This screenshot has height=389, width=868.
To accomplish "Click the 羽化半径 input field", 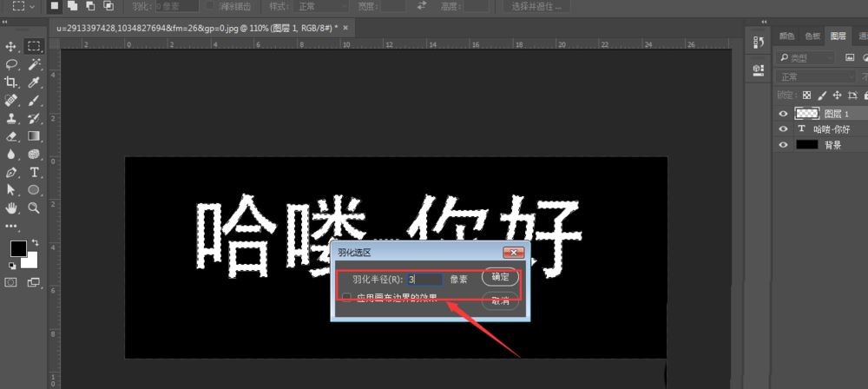I will pyautogui.click(x=425, y=280).
